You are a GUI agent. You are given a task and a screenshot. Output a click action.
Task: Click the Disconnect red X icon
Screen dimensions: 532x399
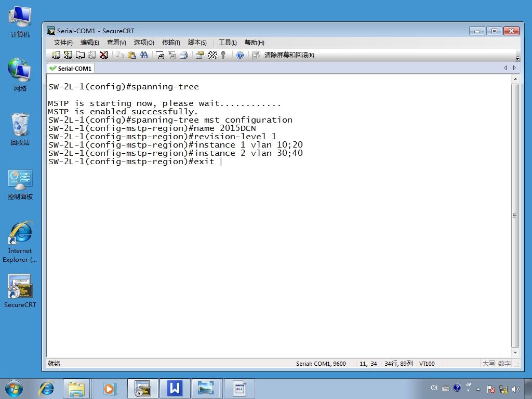(x=104, y=55)
